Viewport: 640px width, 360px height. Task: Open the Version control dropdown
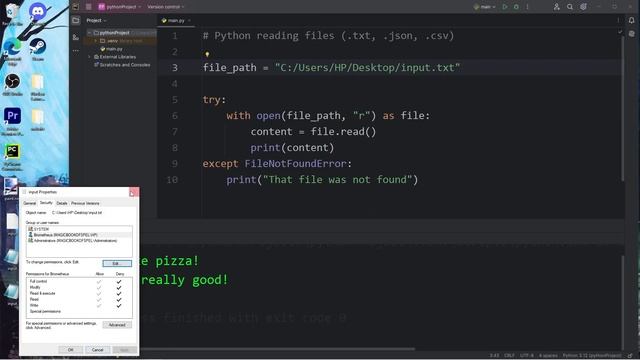[x=166, y=7]
